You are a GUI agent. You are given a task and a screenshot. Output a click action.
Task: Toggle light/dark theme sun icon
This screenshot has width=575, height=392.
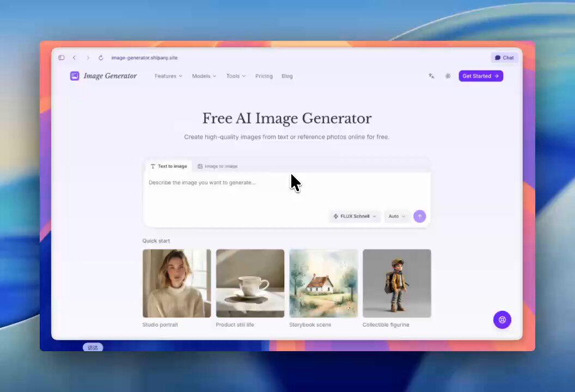pos(448,76)
